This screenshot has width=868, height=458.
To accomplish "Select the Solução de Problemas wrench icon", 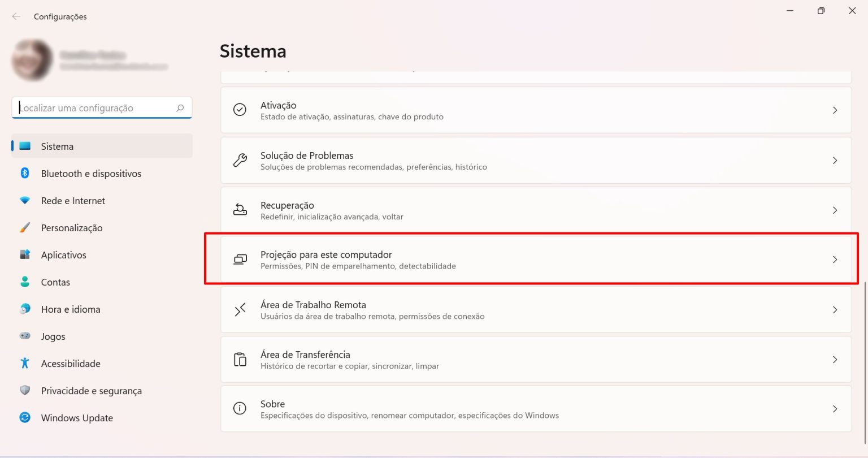I will coord(240,160).
